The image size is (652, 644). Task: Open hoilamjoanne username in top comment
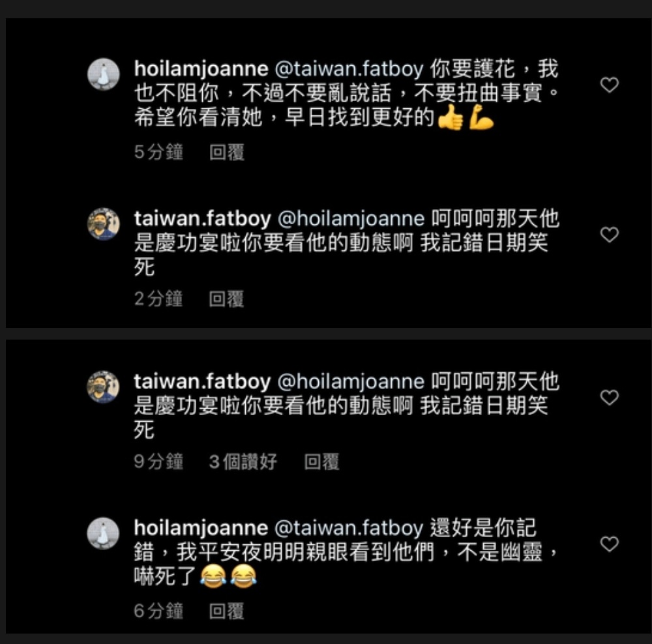point(201,69)
